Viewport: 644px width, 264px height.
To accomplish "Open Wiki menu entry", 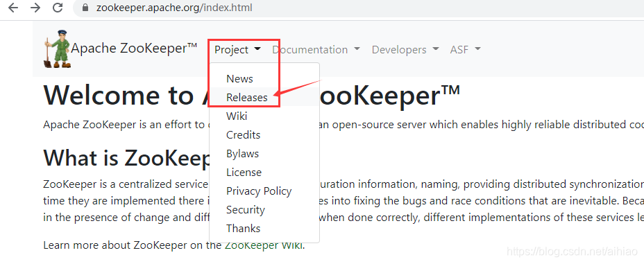I will (x=264, y=116).
